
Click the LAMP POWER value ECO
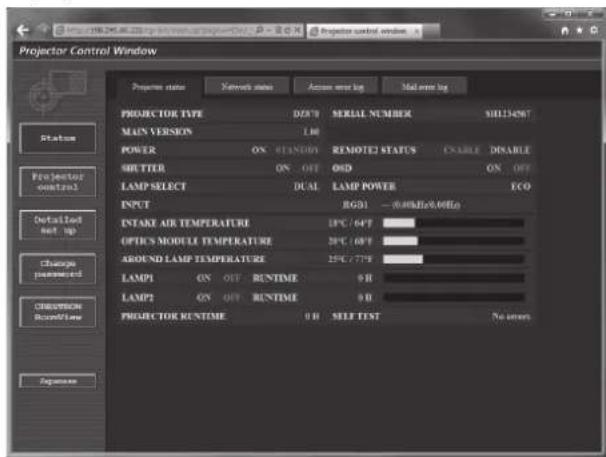pos(521,187)
